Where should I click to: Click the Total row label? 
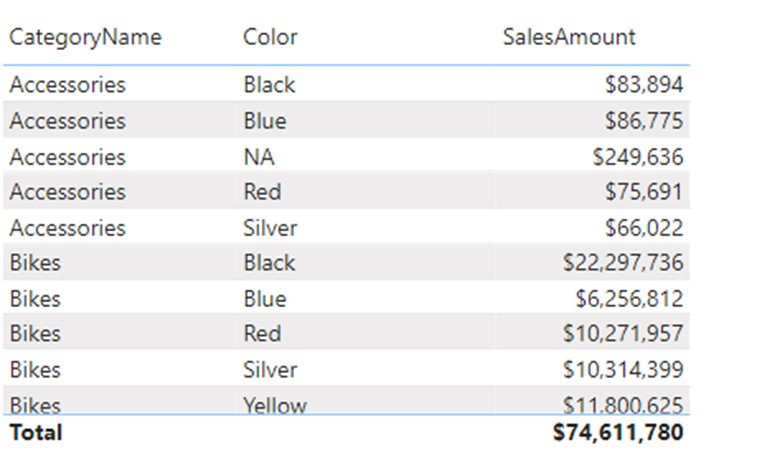[36, 433]
